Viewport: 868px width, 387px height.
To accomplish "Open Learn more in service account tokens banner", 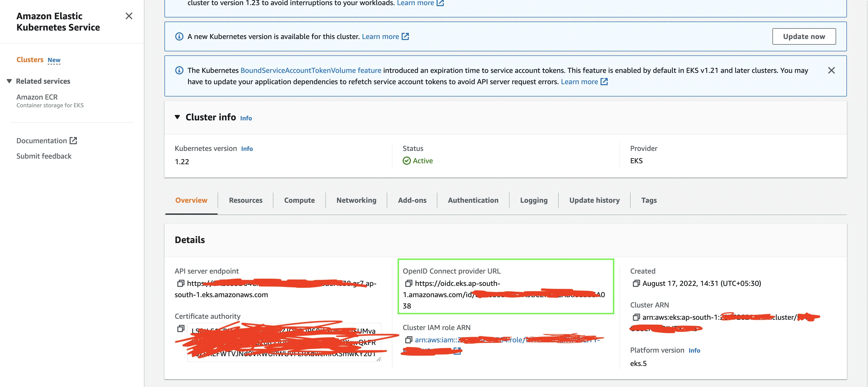I will point(579,82).
